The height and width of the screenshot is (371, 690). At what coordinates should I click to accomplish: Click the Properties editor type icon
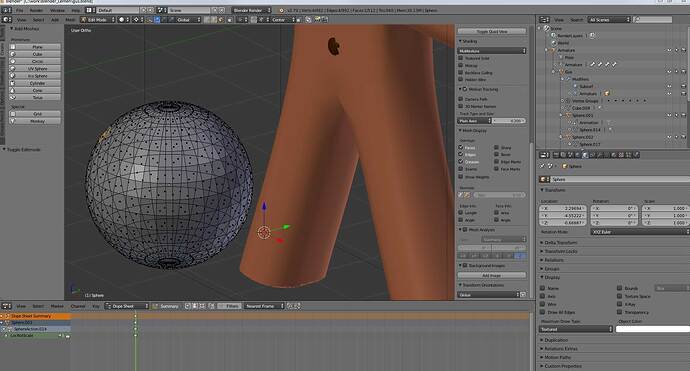click(x=545, y=155)
